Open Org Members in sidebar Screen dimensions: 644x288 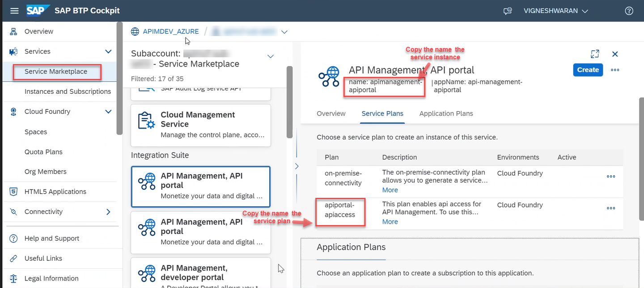click(45, 171)
